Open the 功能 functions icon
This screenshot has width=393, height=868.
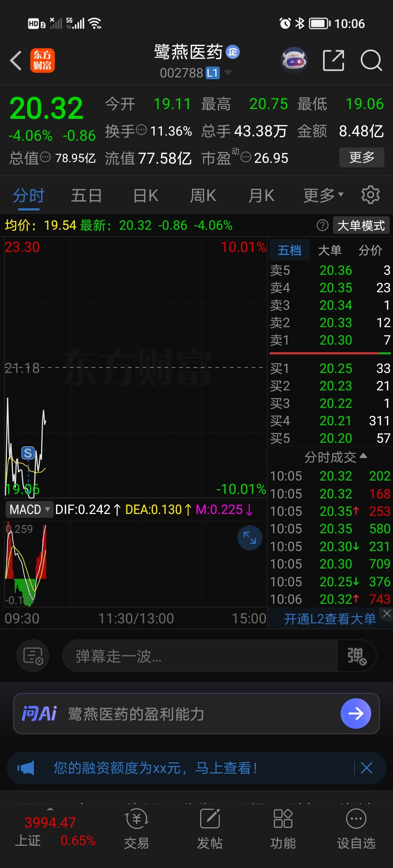click(283, 829)
